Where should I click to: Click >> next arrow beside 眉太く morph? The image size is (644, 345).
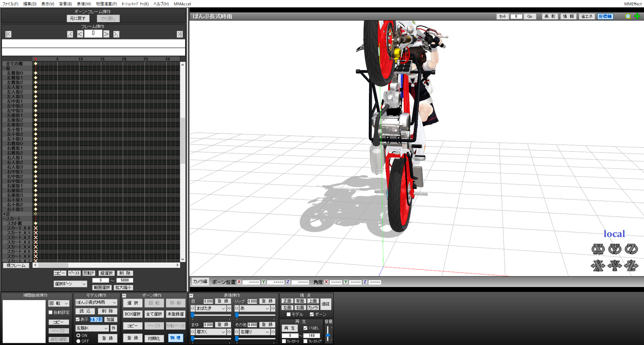pos(229,332)
